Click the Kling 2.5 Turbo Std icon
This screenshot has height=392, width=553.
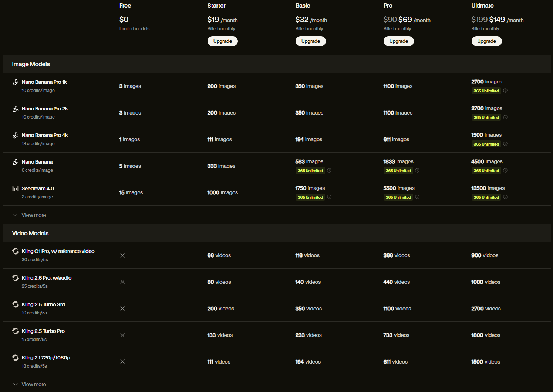click(x=16, y=304)
